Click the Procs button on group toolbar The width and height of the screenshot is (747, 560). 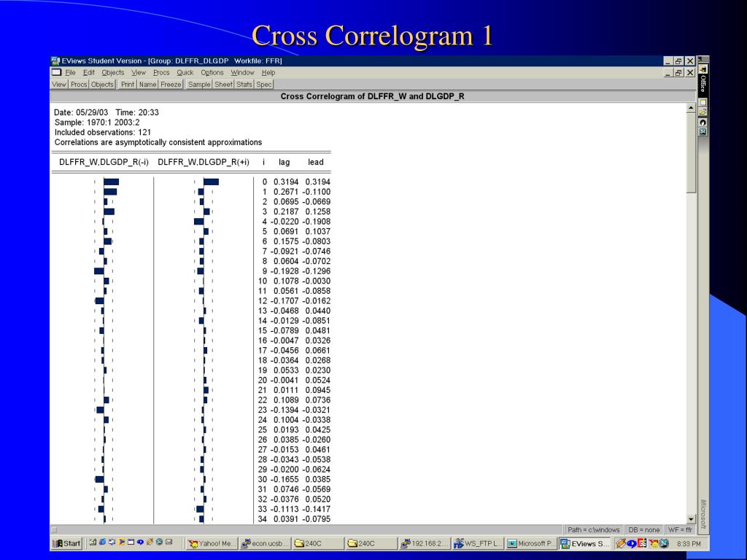tap(79, 85)
